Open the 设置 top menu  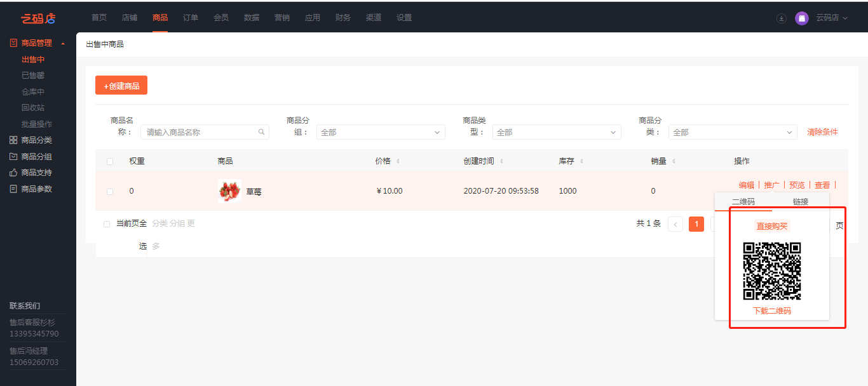[404, 18]
